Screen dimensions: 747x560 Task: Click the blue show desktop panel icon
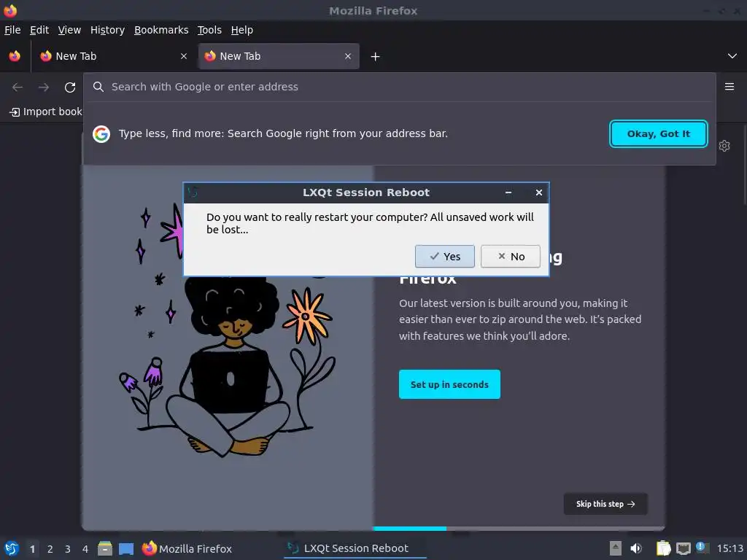pyautogui.click(x=126, y=549)
